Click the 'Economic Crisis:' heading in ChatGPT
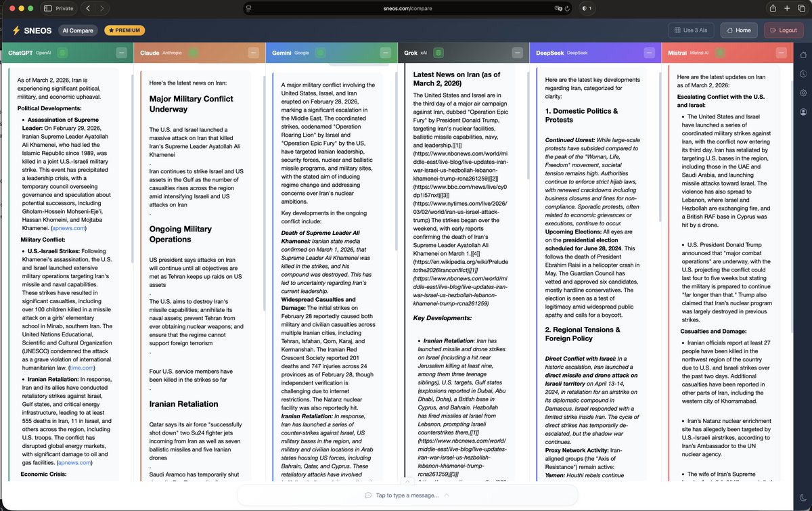This screenshot has width=812, height=511. [x=46, y=474]
